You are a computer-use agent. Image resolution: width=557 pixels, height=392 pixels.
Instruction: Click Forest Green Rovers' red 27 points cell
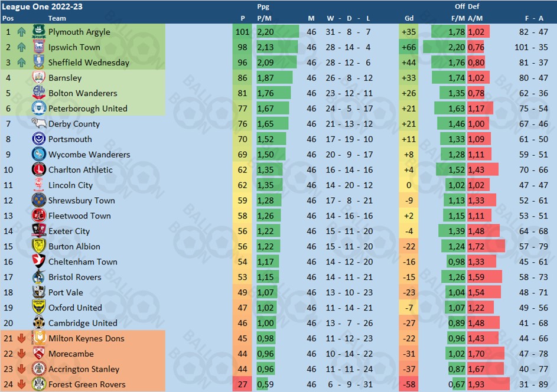click(x=242, y=384)
